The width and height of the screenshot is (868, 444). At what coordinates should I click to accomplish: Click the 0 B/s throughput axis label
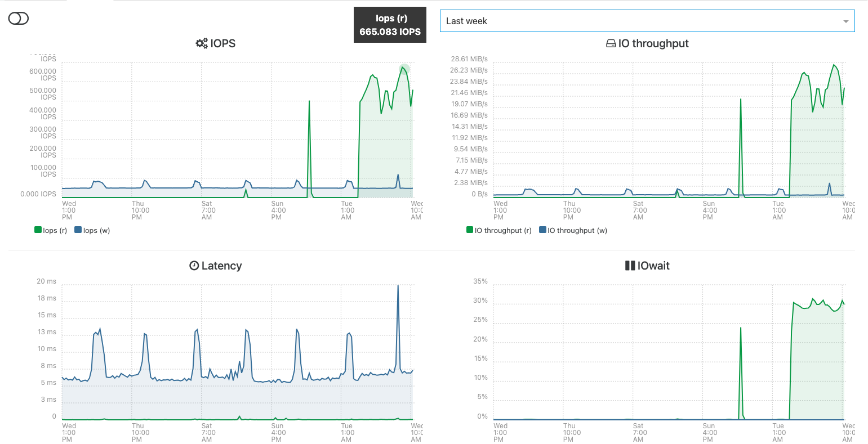(x=480, y=194)
